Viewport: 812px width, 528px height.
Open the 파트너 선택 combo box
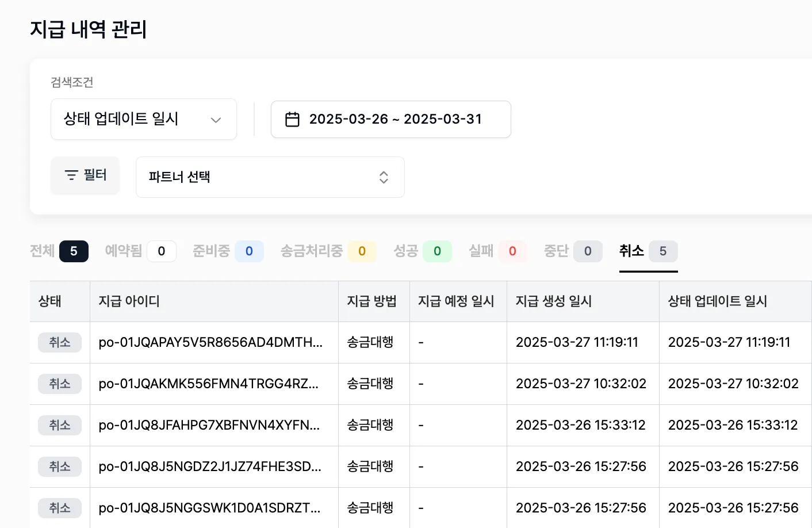(x=270, y=177)
